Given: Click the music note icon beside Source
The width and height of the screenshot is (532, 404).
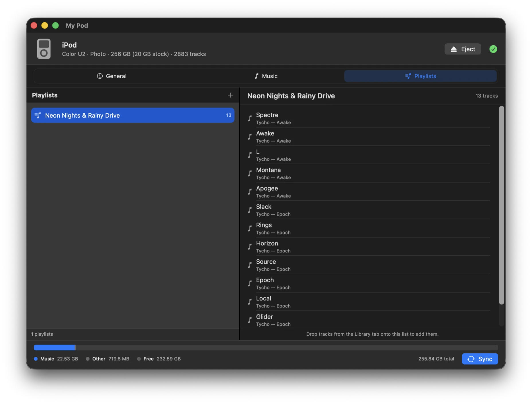Looking at the screenshot, I should pyautogui.click(x=250, y=265).
